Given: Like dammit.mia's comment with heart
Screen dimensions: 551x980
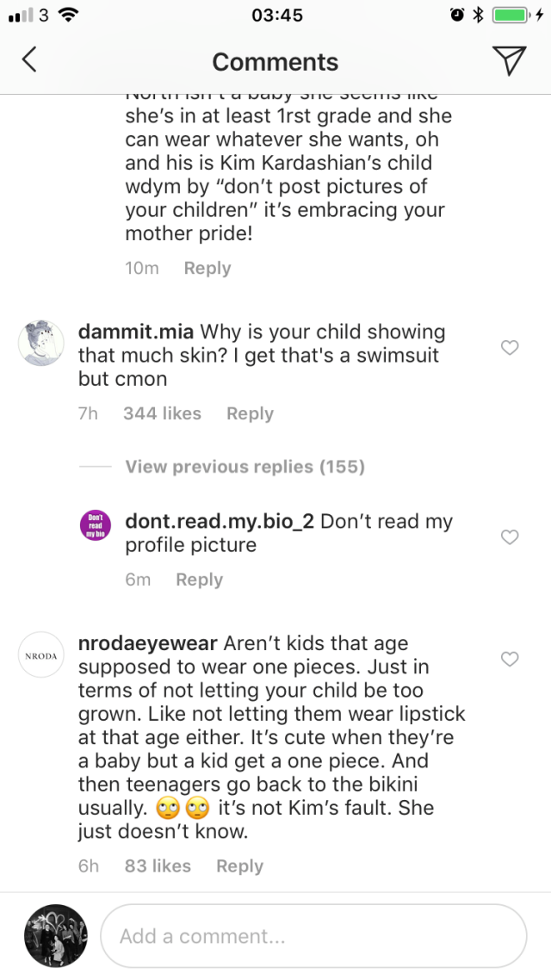Looking at the screenshot, I should 510,347.
